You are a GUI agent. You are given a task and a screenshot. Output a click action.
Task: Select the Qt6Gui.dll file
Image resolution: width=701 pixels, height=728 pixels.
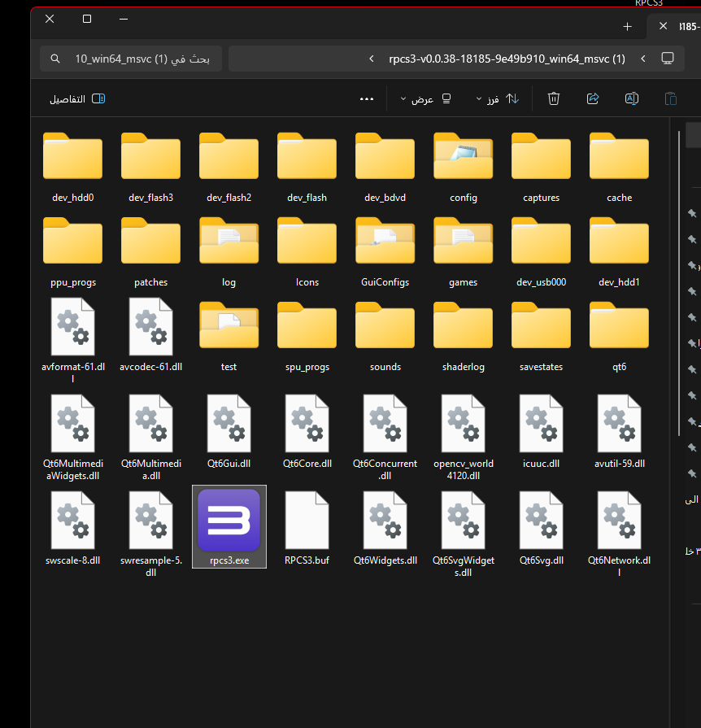pyautogui.click(x=229, y=432)
